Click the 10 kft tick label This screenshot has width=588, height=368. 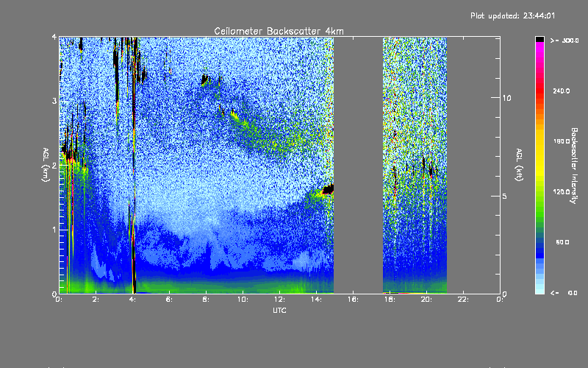pyautogui.click(x=506, y=98)
